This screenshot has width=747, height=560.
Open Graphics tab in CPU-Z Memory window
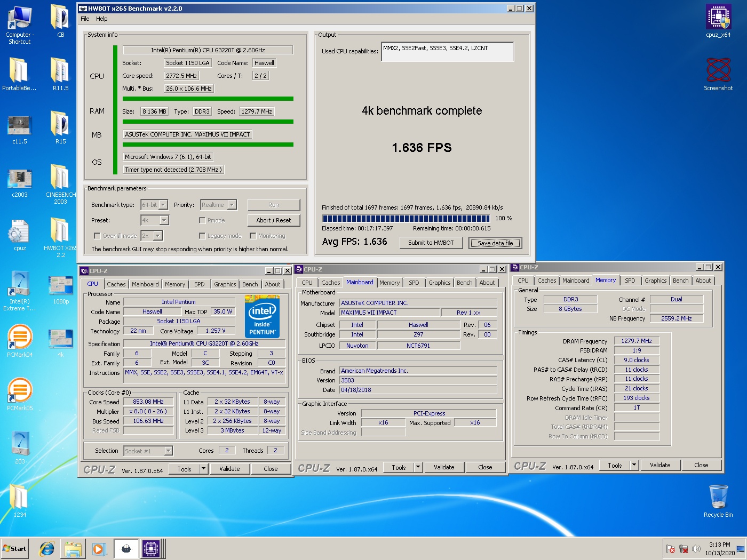point(656,281)
